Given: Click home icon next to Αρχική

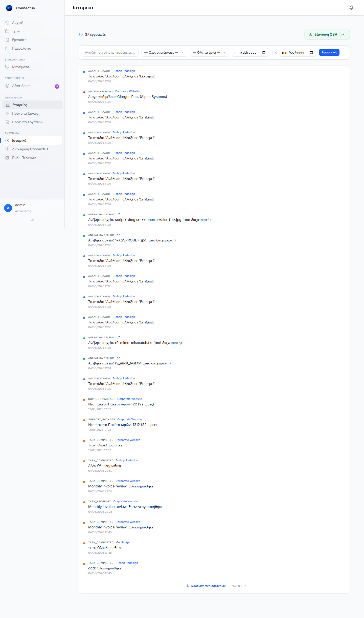Looking at the screenshot, I should pos(7,23).
